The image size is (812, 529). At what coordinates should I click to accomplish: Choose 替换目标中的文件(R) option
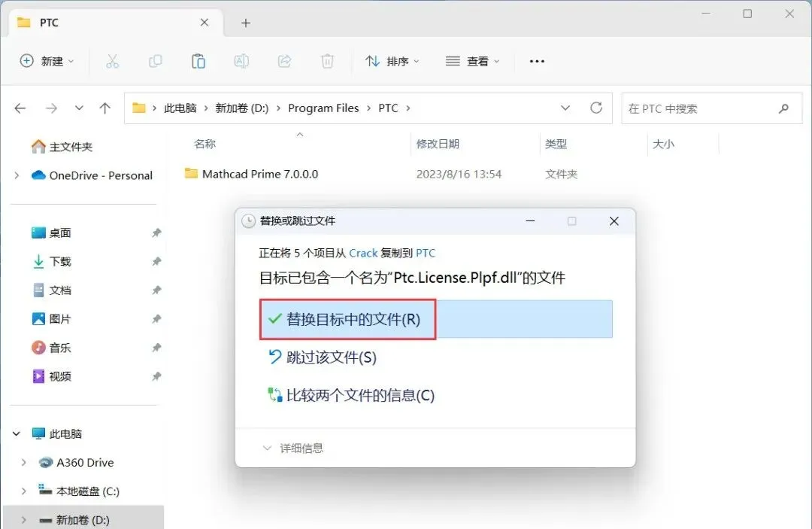(x=435, y=319)
